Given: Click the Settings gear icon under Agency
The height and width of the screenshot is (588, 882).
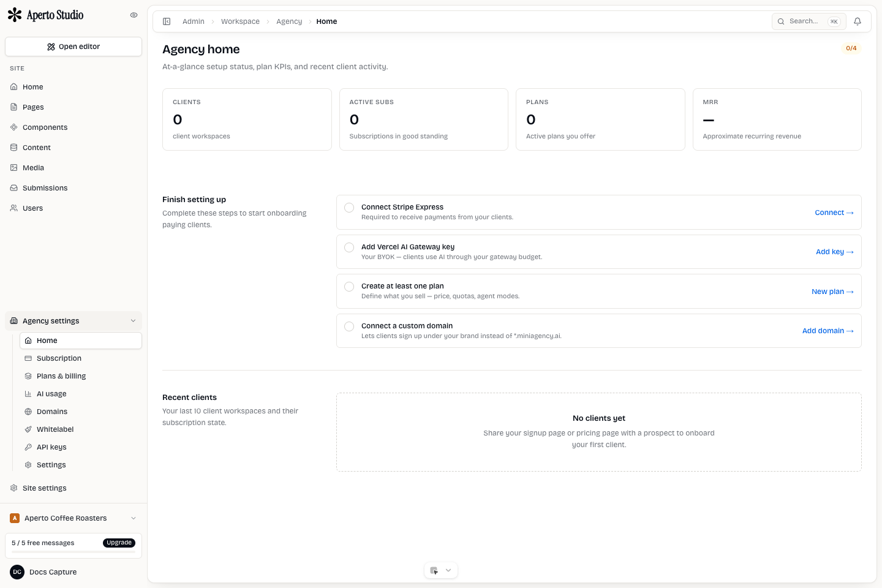Looking at the screenshot, I should pyautogui.click(x=28, y=465).
